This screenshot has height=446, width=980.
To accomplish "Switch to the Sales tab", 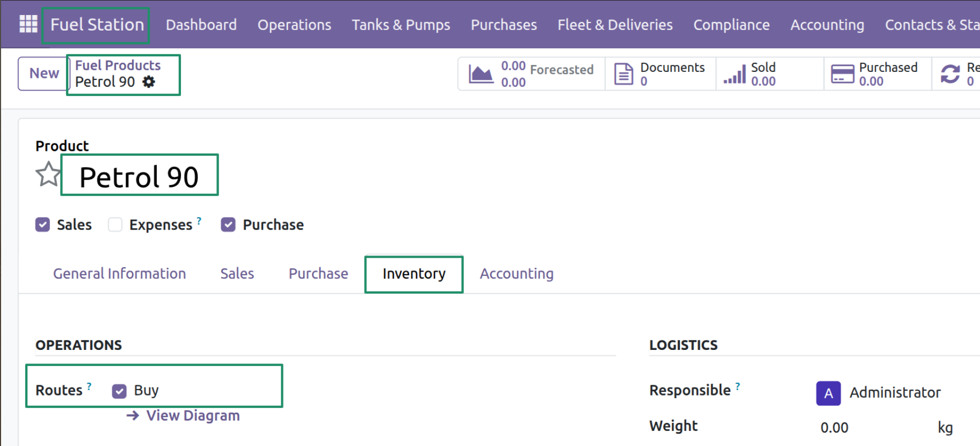I will (237, 274).
